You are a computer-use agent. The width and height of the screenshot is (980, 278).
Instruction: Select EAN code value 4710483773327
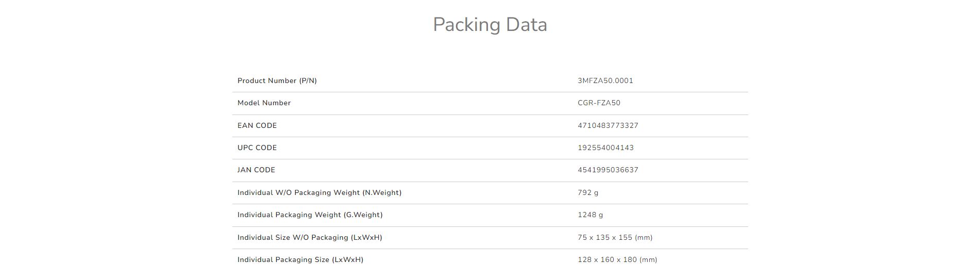pyautogui.click(x=607, y=126)
